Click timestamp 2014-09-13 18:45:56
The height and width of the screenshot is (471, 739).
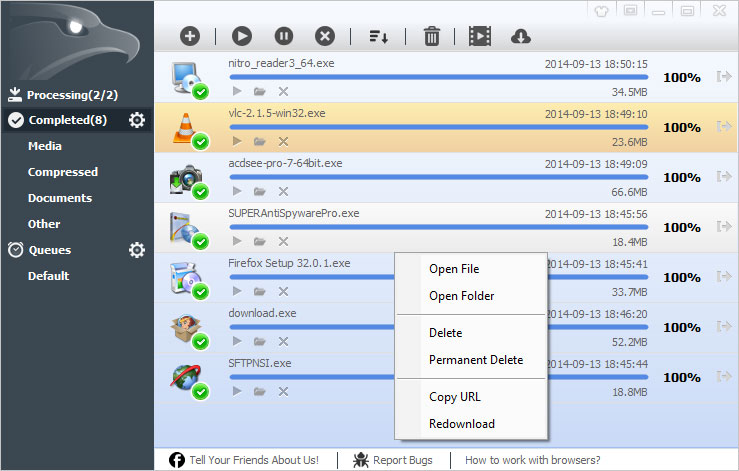(596, 214)
